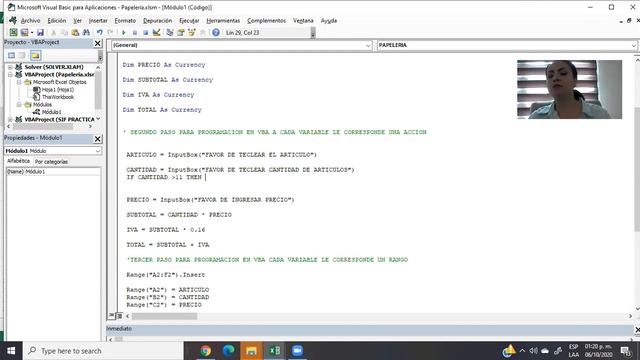Open Microsoft Edge from taskbar
Viewport: 640px width, 360px height.
point(228,351)
